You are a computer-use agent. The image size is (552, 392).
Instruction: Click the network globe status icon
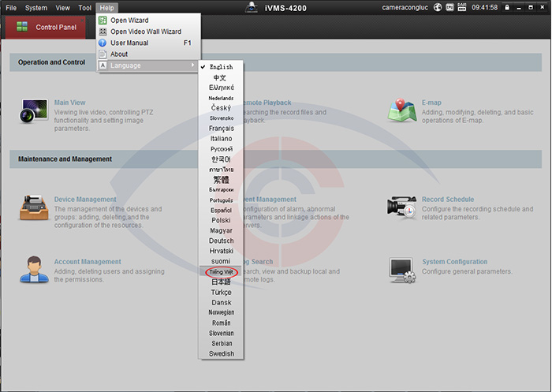click(x=438, y=7)
